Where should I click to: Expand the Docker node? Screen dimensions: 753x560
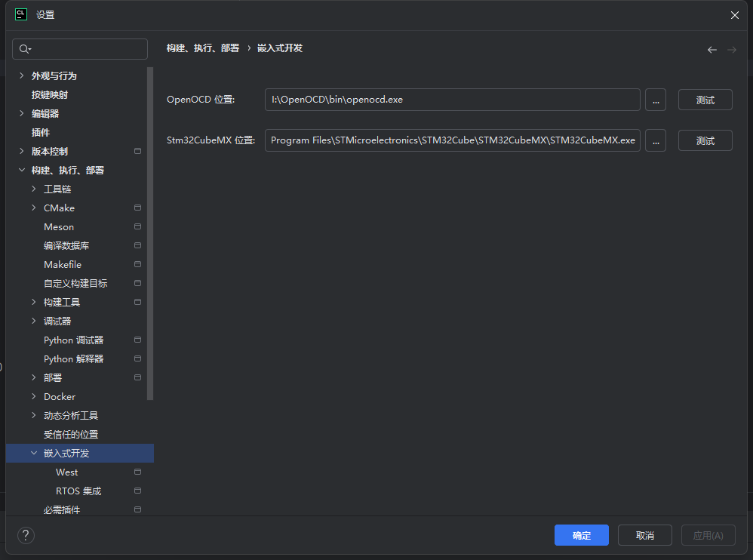34,397
